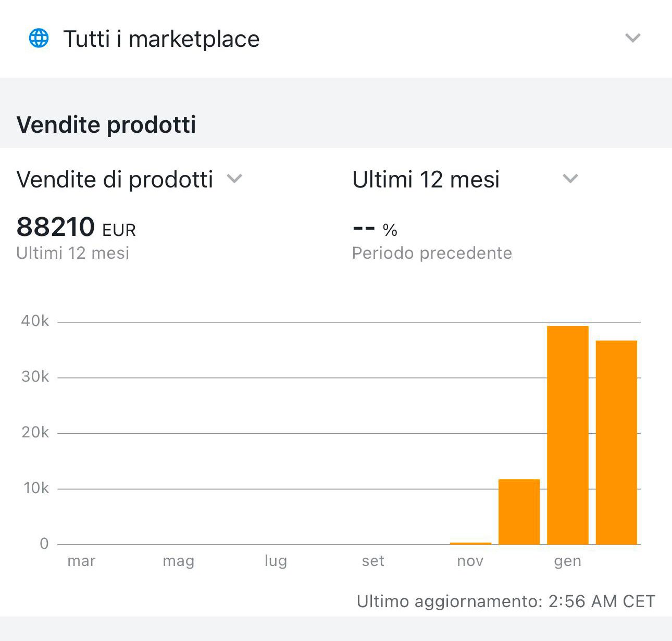Click chevron next to Vendite di prodotti
Screen dimensions: 672x641
(x=234, y=179)
